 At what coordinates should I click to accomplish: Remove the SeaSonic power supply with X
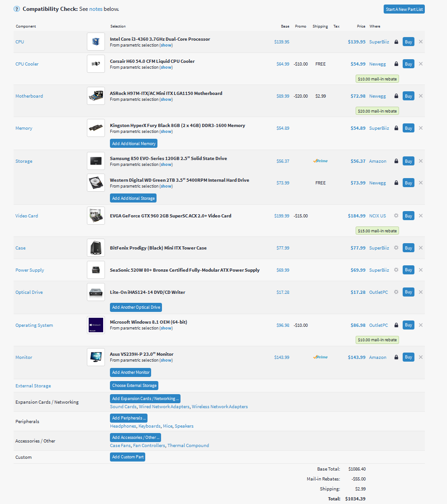coord(421,270)
